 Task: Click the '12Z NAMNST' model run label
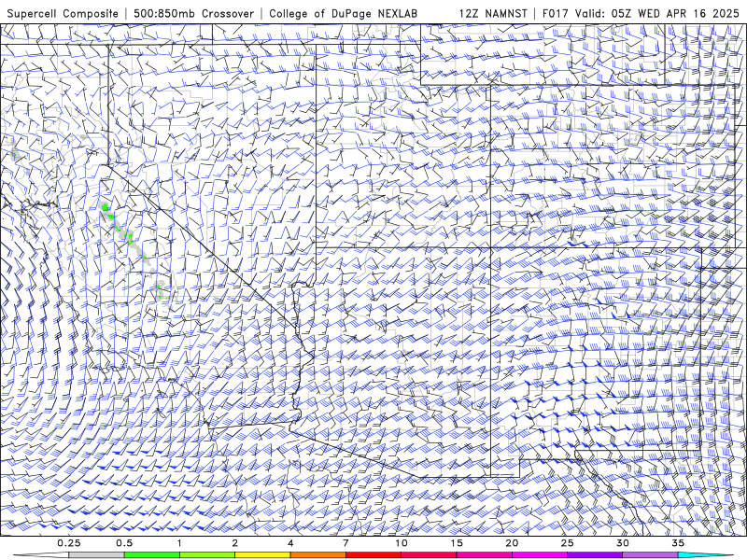click(493, 13)
